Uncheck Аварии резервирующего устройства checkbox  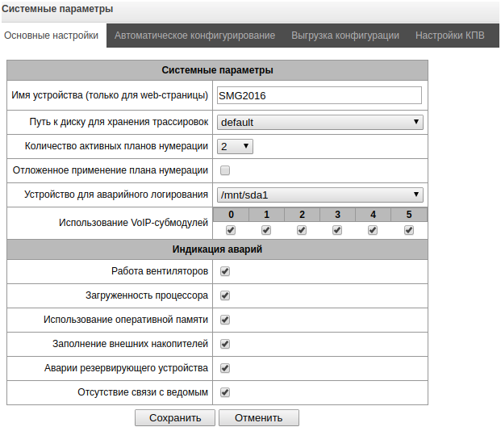click(225, 368)
